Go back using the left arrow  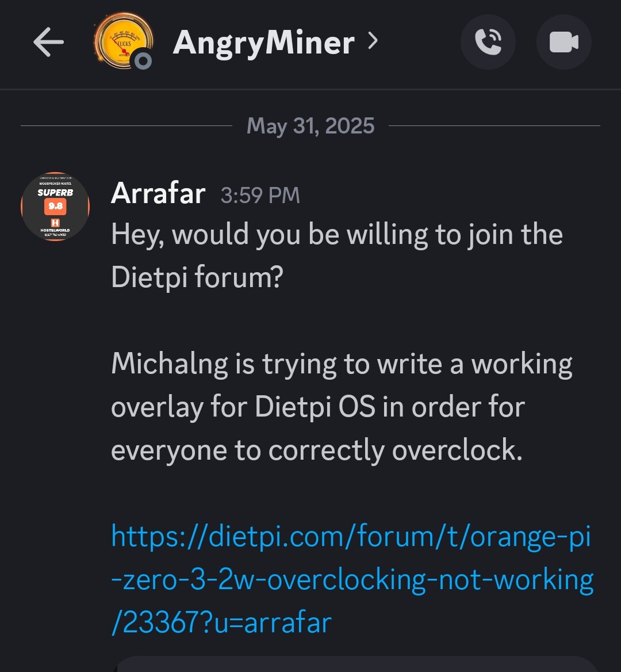(48, 42)
